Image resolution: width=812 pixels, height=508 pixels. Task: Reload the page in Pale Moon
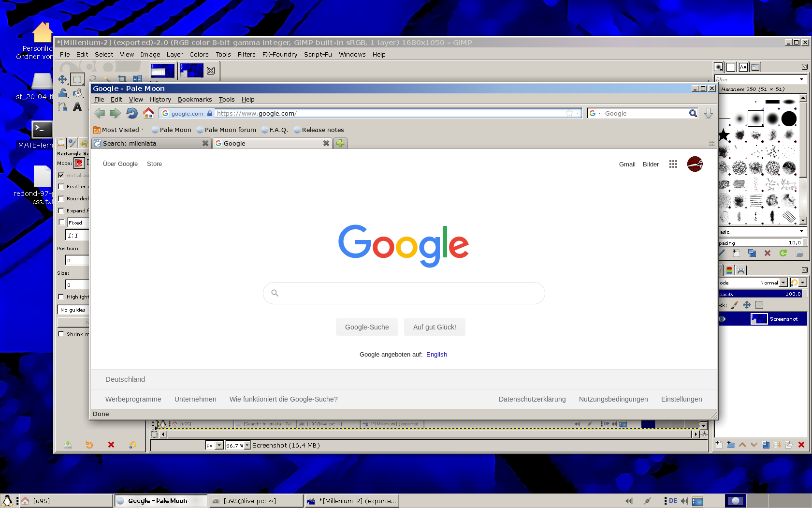point(131,113)
